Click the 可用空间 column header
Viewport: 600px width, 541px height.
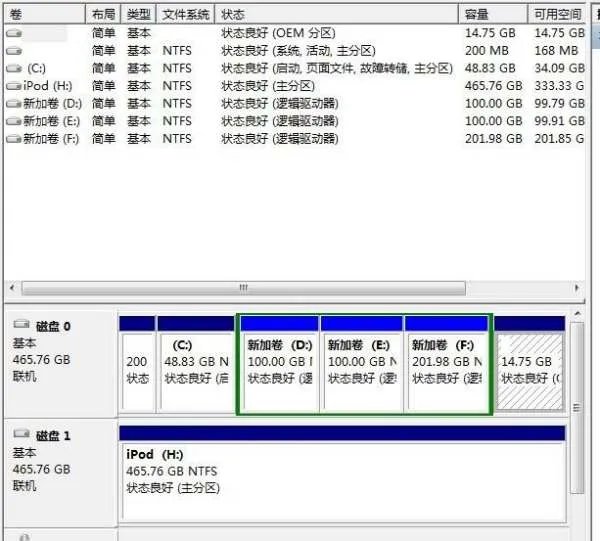click(556, 14)
